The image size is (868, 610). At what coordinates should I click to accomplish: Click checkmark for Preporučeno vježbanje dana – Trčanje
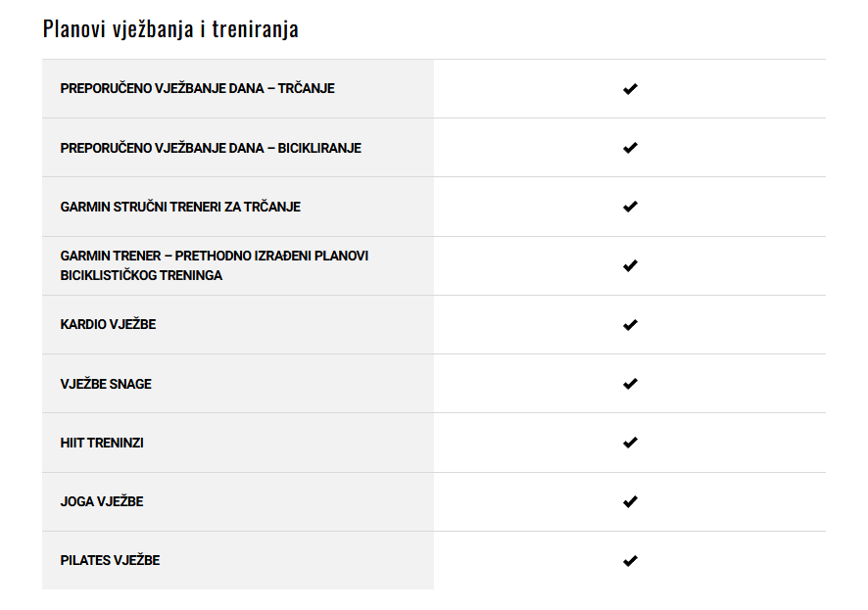click(630, 88)
